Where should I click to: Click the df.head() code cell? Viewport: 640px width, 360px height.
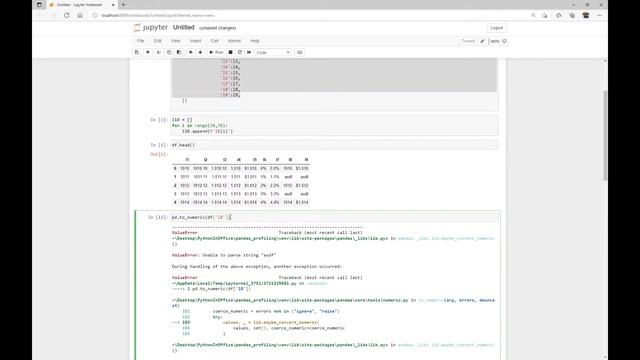[x=334, y=145]
